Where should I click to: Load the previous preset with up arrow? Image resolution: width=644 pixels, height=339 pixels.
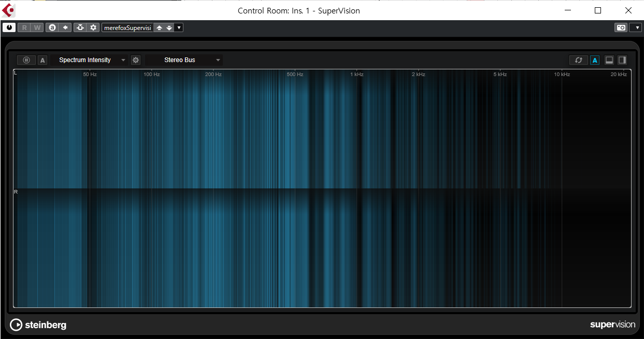160,27
